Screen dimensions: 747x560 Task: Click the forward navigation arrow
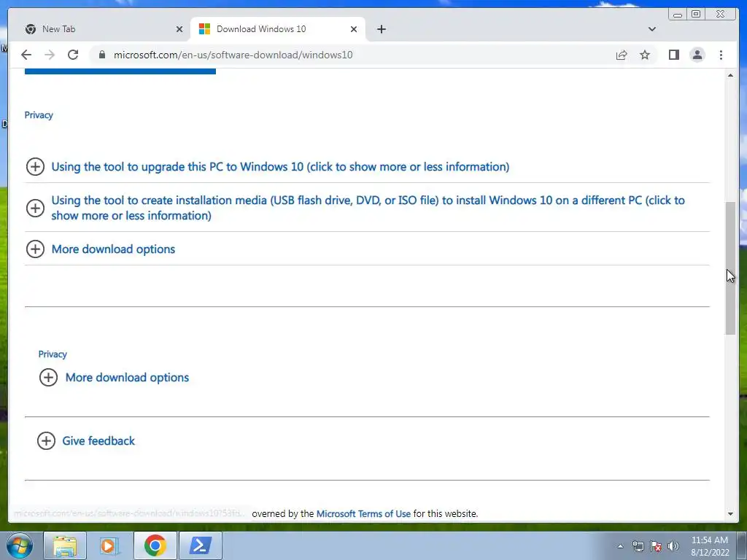50,55
